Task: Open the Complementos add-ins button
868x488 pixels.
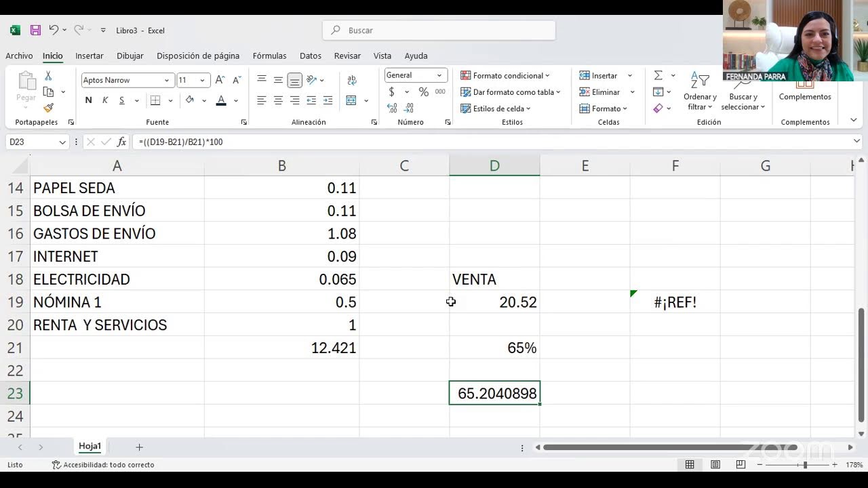Action: pos(805,91)
